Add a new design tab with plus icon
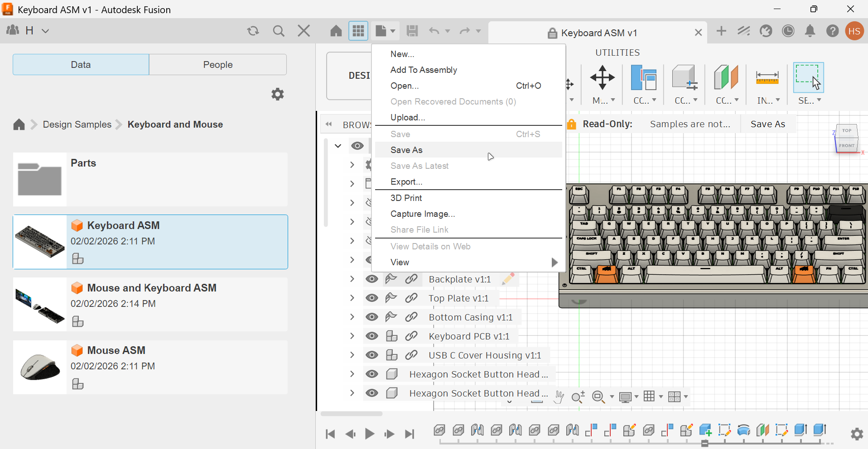Image resolution: width=868 pixels, height=449 pixels. pyautogui.click(x=721, y=31)
